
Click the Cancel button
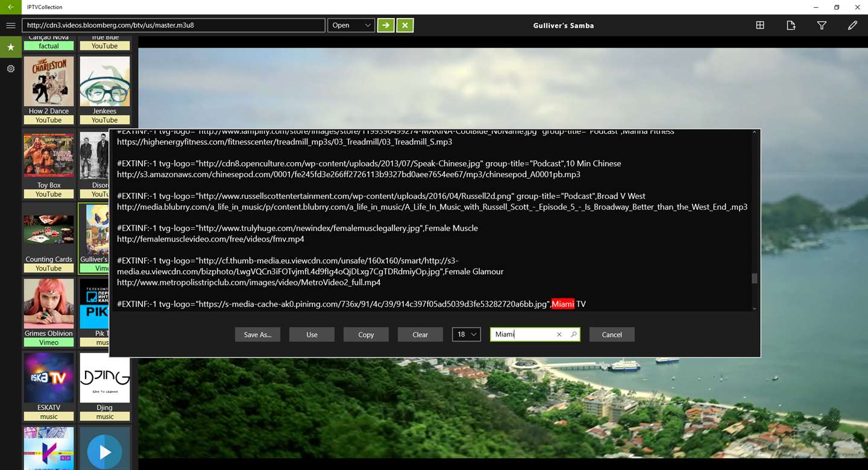pyautogui.click(x=612, y=334)
